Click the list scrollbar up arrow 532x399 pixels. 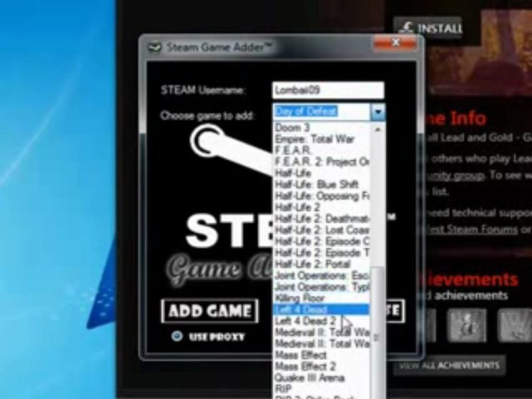pyautogui.click(x=377, y=129)
